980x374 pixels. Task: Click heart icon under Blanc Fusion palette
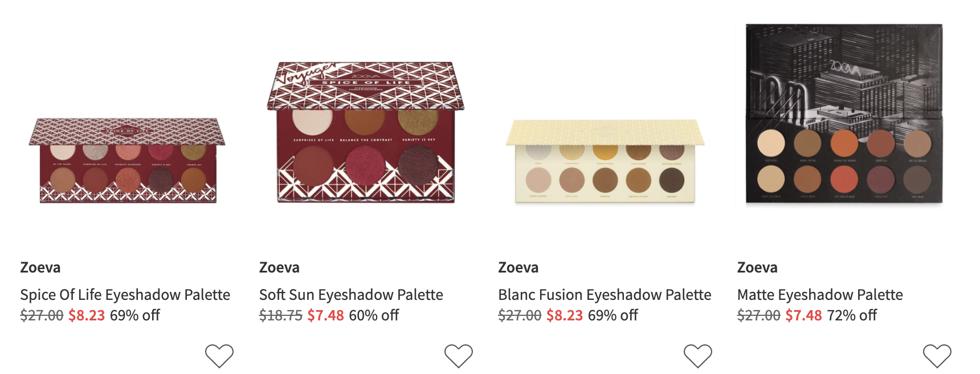(x=698, y=356)
